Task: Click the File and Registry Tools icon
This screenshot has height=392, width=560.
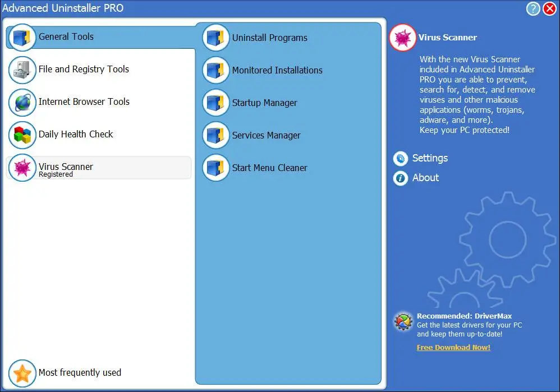Action: coord(22,70)
